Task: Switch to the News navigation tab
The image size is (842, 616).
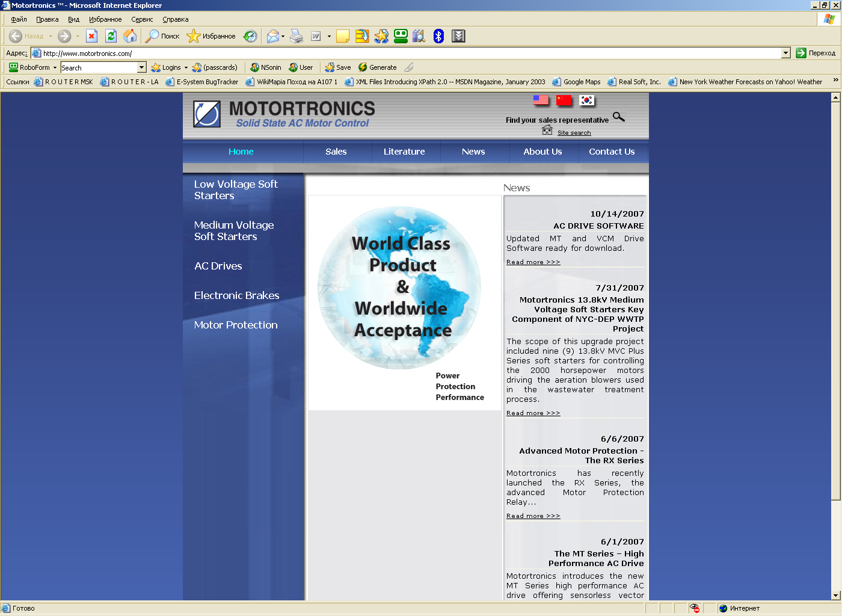Action: pyautogui.click(x=474, y=152)
